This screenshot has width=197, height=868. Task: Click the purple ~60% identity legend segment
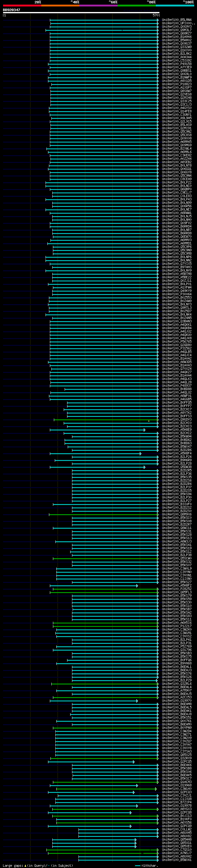pyautogui.click(x=98, y=6)
